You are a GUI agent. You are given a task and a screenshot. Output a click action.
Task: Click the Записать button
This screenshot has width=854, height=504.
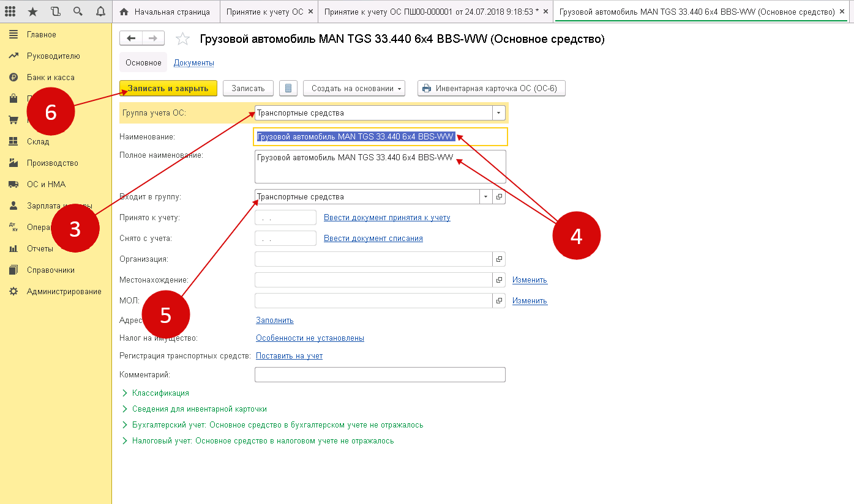pos(248,88)
